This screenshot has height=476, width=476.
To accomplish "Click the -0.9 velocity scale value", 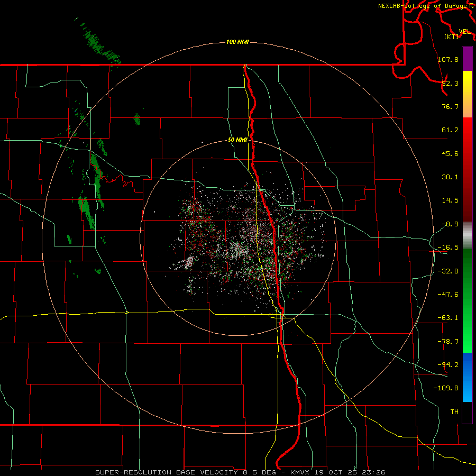I will [x=450, y=224].
